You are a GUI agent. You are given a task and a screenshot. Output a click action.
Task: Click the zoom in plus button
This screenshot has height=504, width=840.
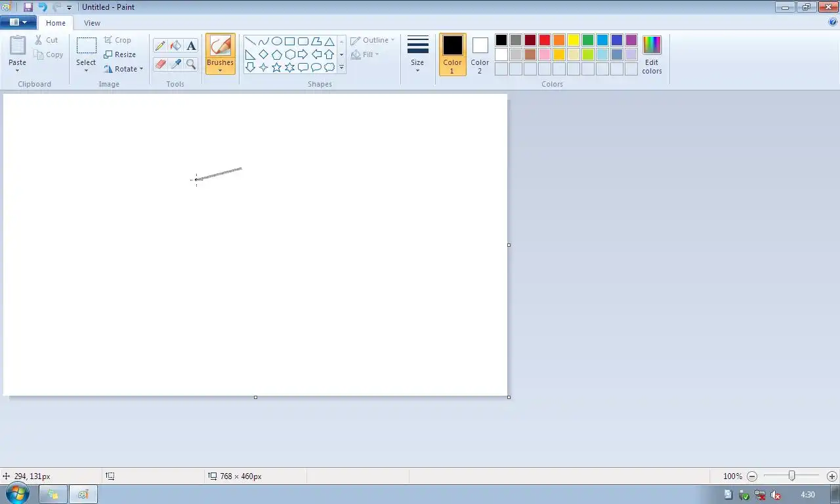pyautogui.click(x=832, y=476)
